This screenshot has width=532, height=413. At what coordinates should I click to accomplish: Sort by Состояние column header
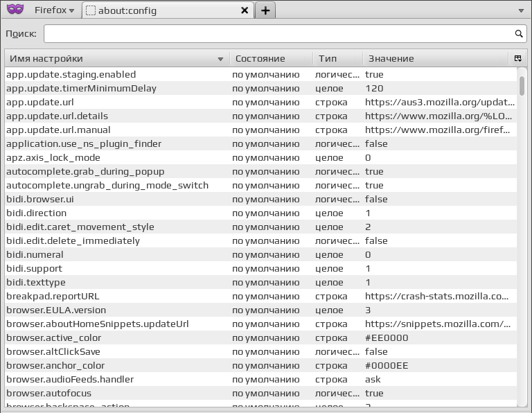(x=271, y=58)
